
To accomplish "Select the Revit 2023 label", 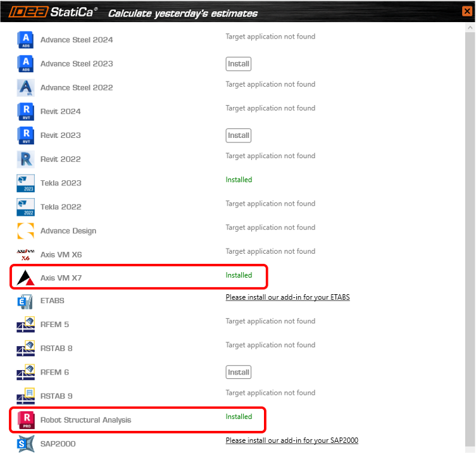I will coord(60,135).
